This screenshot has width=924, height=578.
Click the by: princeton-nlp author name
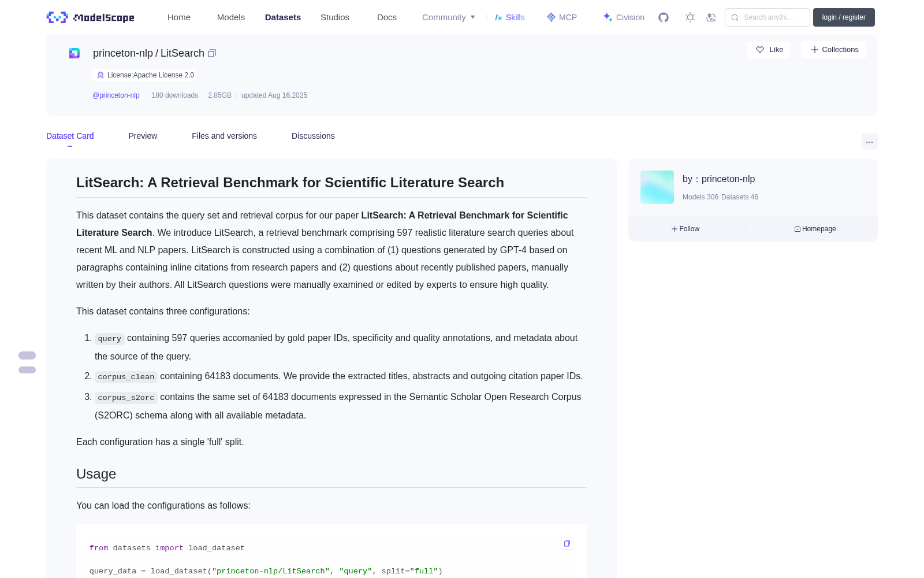[x=718, y=179]
